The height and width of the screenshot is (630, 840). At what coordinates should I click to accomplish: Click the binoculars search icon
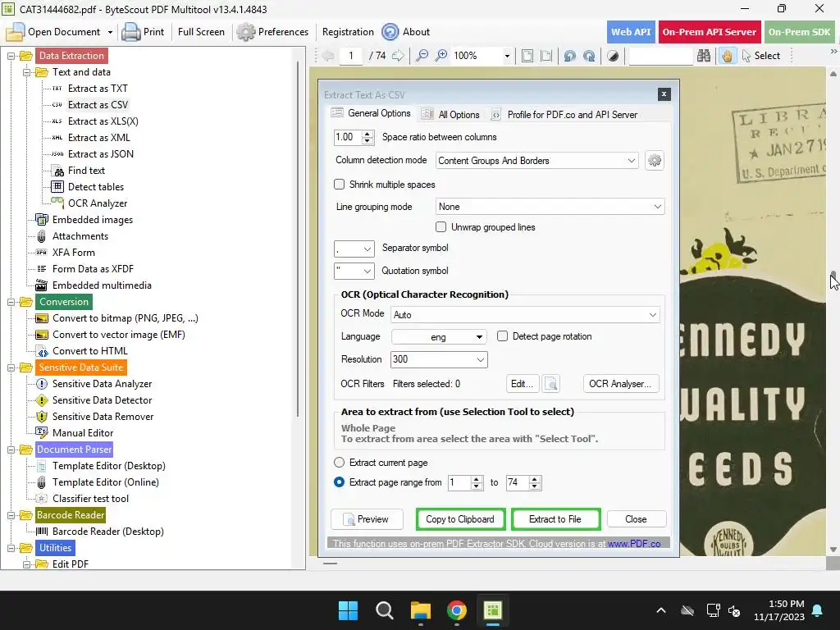703,56
